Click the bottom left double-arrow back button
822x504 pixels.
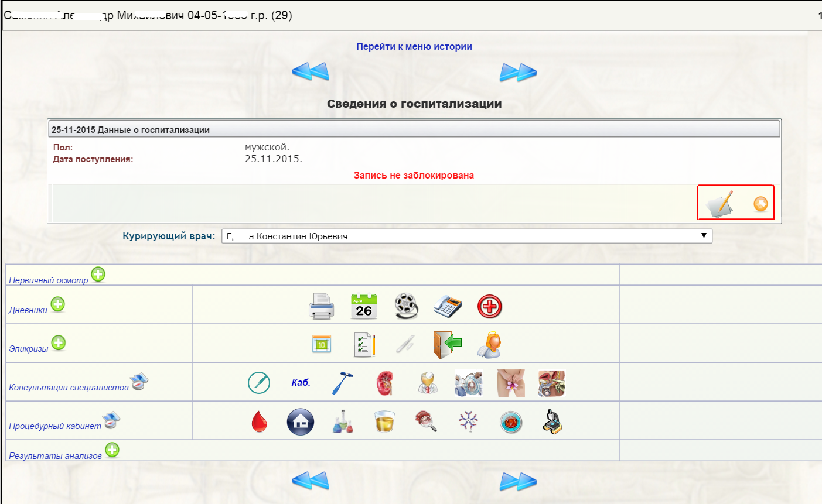point(311,481)
